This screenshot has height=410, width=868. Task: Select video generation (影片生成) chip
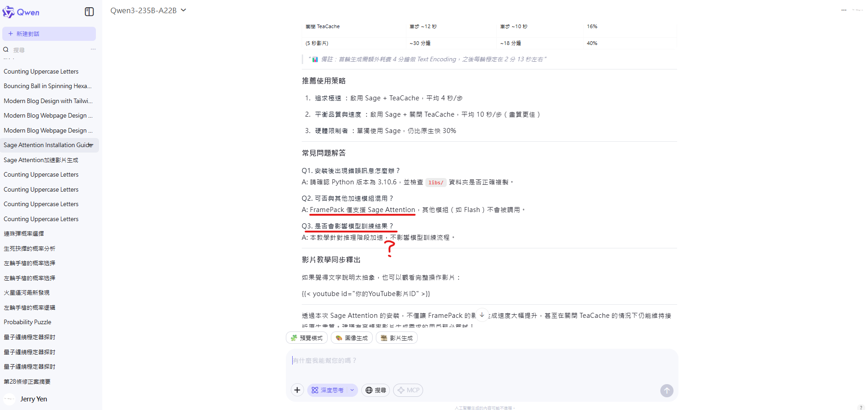[x=397, y=338]
